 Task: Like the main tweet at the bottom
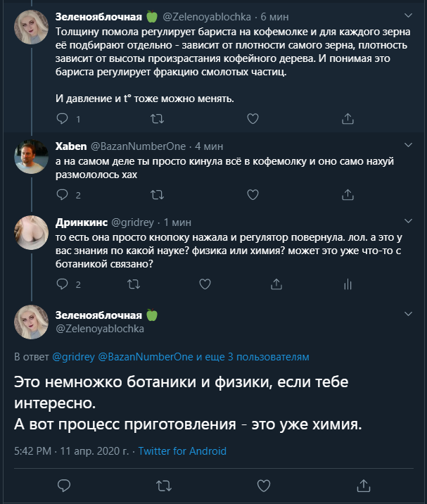click(x=264, y=485)
